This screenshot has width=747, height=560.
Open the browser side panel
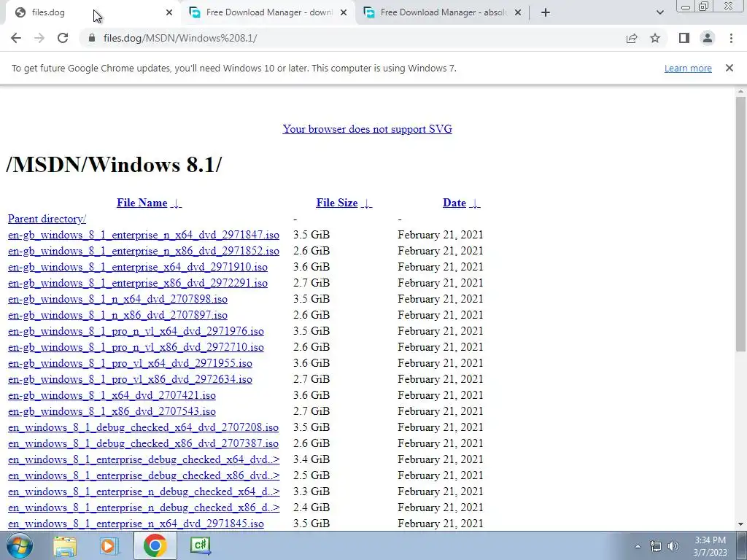click(684, 38)
